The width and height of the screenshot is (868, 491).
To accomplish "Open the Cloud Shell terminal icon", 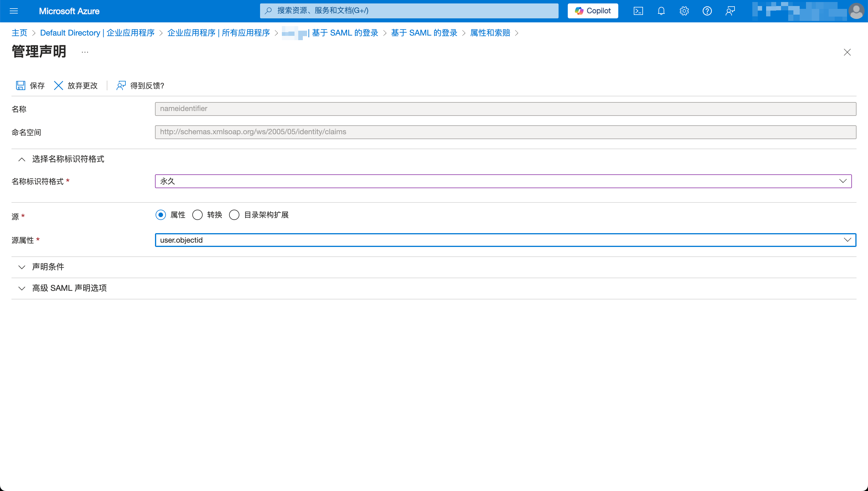I will [638, 11].
